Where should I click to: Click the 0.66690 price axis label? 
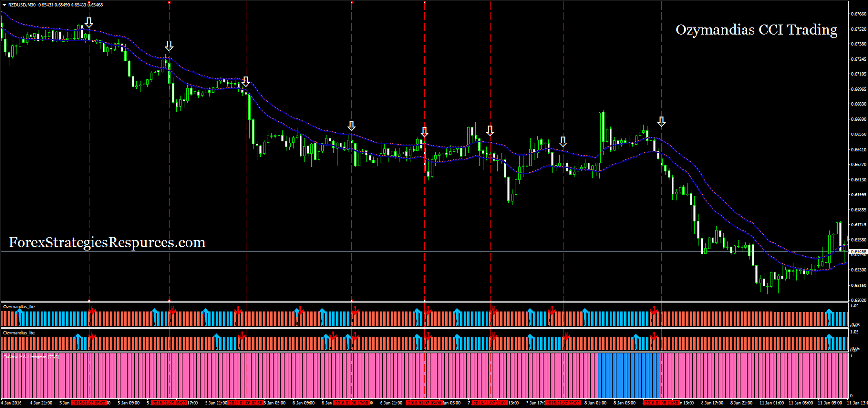(x=859, y=119)
